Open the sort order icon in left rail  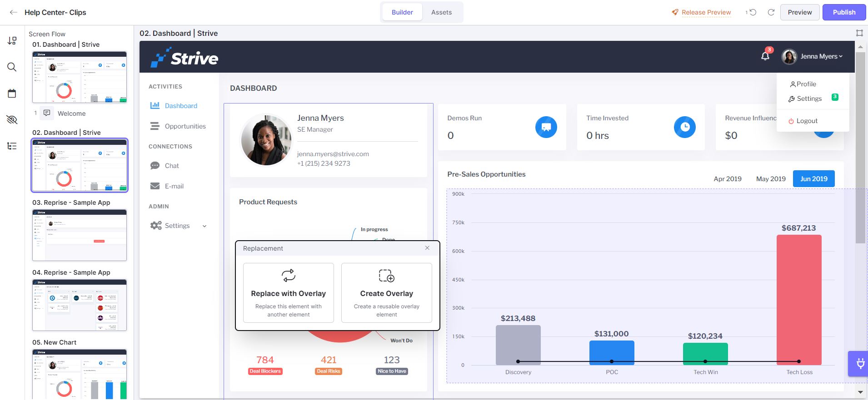[x=12, y=41]
